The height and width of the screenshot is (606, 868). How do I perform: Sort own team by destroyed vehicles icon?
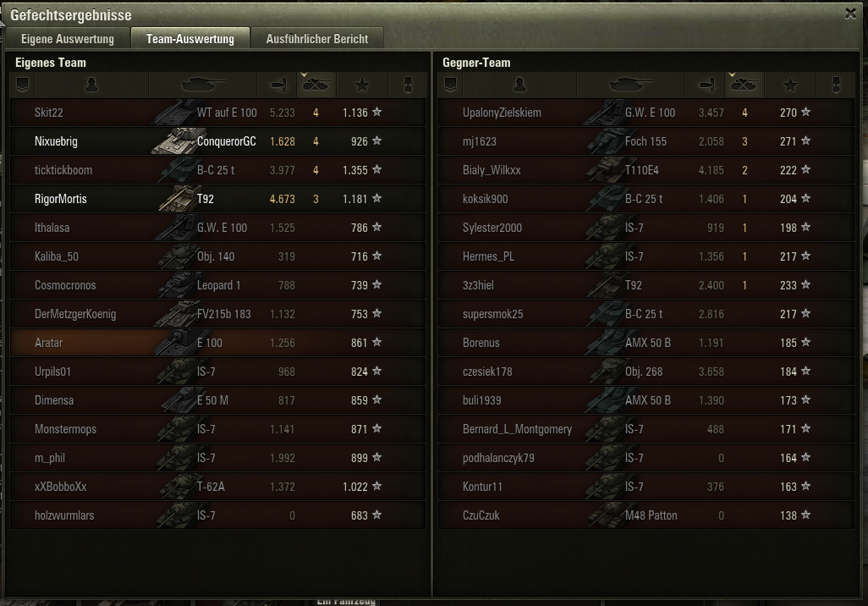(x=316, y=85)
